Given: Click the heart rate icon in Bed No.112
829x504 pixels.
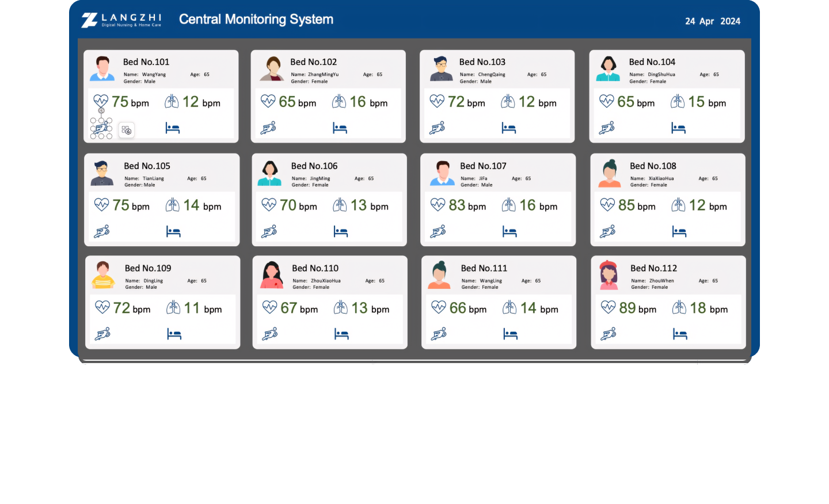Looking at the screenshot, I should coord(609,307).
